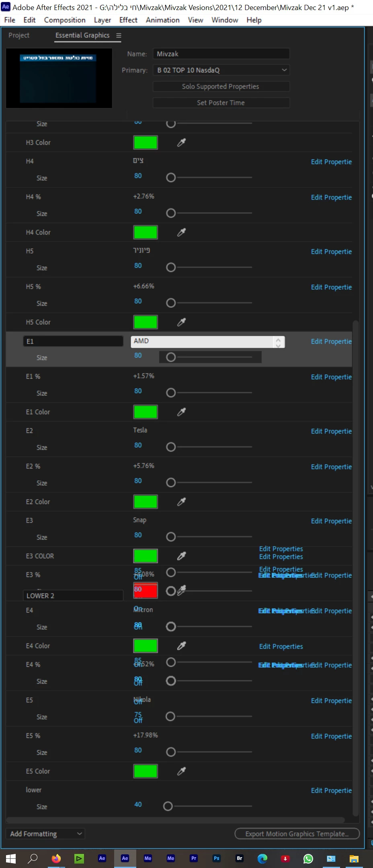Open the Animation menu
The width and height of the screenshot is (373, 868).
click(163, 20)
